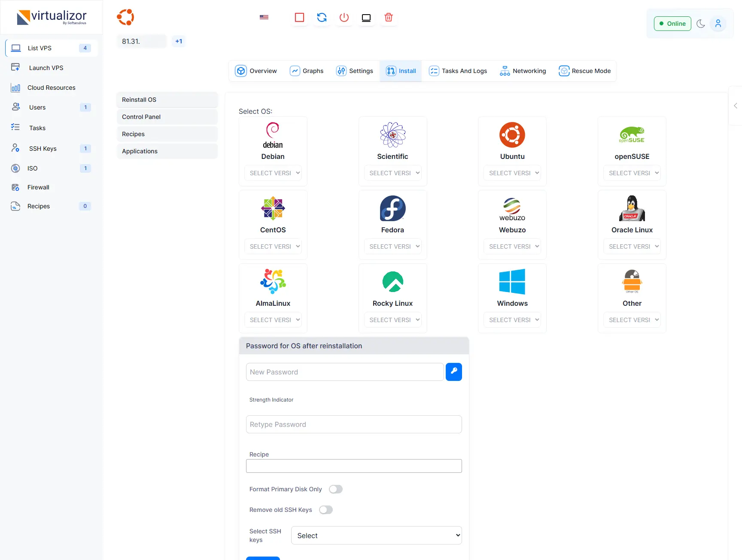Click the Windows logo
Screen dimensions: 742x560
click(x=512, y=282)
